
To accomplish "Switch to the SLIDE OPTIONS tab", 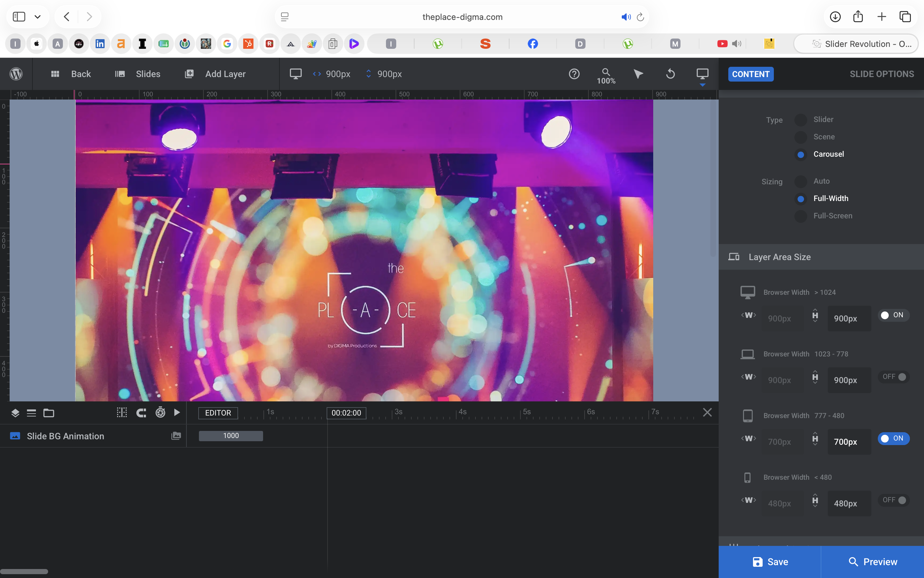I will coord(882,74).
